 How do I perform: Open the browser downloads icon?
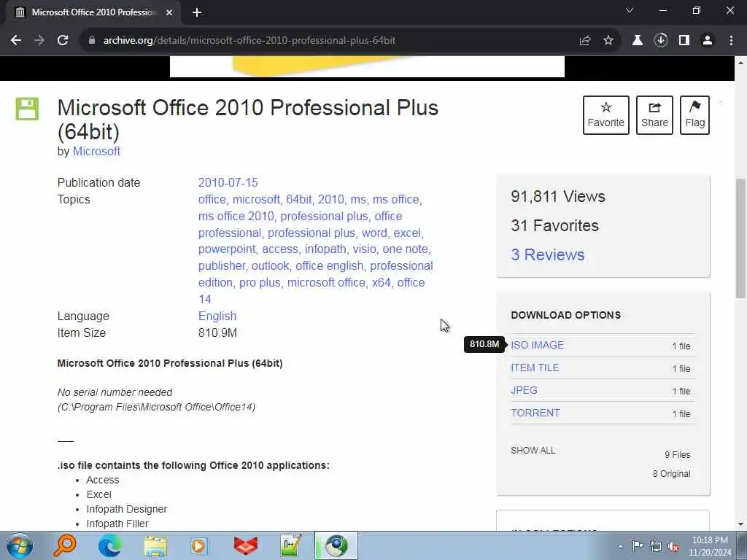coord(661,41)
